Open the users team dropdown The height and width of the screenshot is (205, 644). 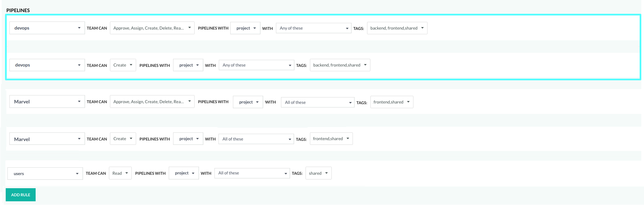[45, 174]
